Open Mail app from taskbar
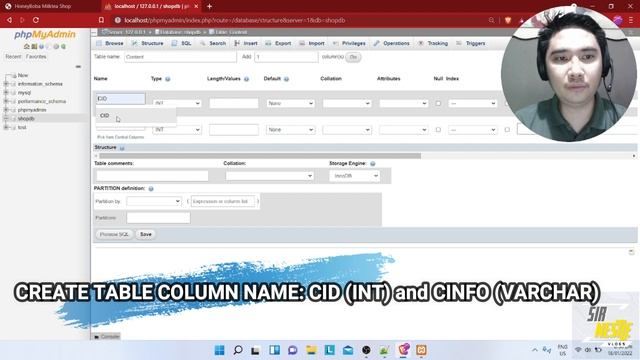The image size is (640, 360). click(x=348, y=350)
